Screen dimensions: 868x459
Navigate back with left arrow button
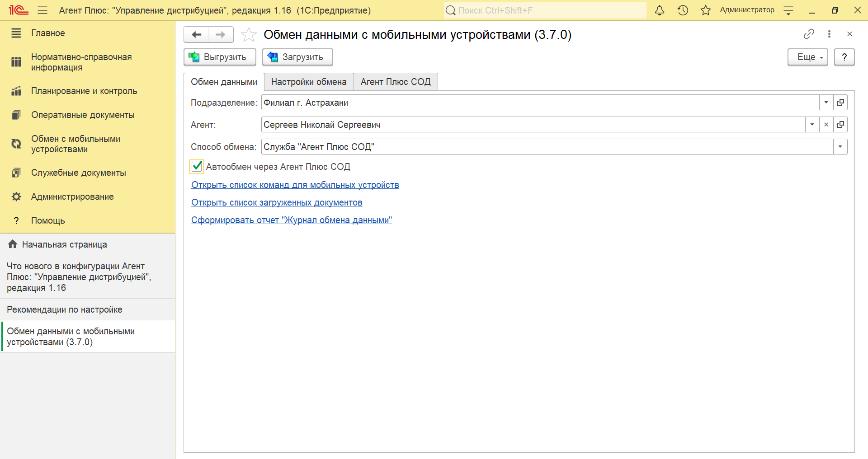click(197, 34)
